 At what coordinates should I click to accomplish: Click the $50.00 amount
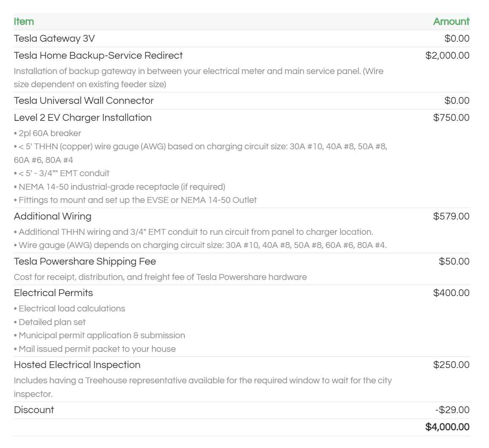(454, 262)
